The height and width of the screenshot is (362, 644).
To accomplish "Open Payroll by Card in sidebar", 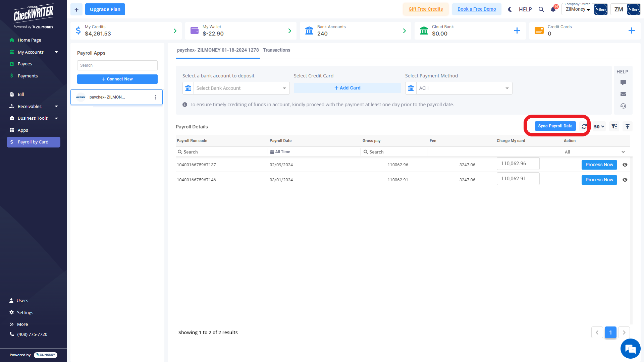I will [34, 142].
